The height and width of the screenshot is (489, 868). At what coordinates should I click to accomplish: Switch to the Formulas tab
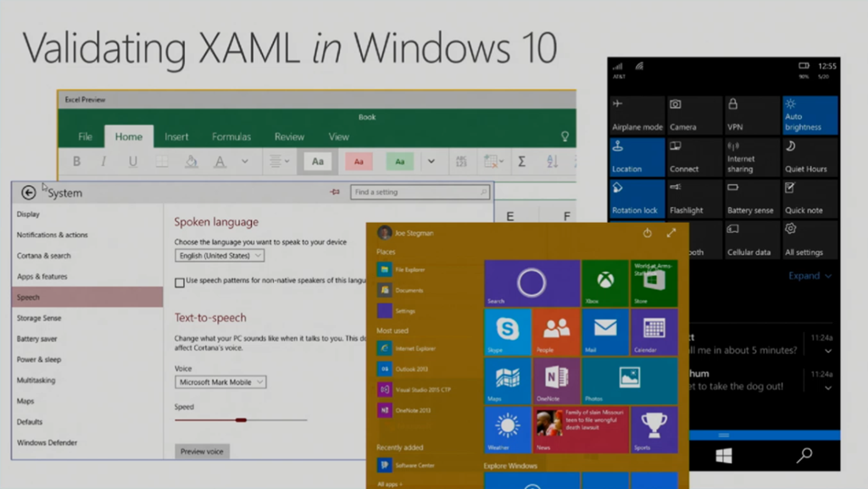pos(231,136)
